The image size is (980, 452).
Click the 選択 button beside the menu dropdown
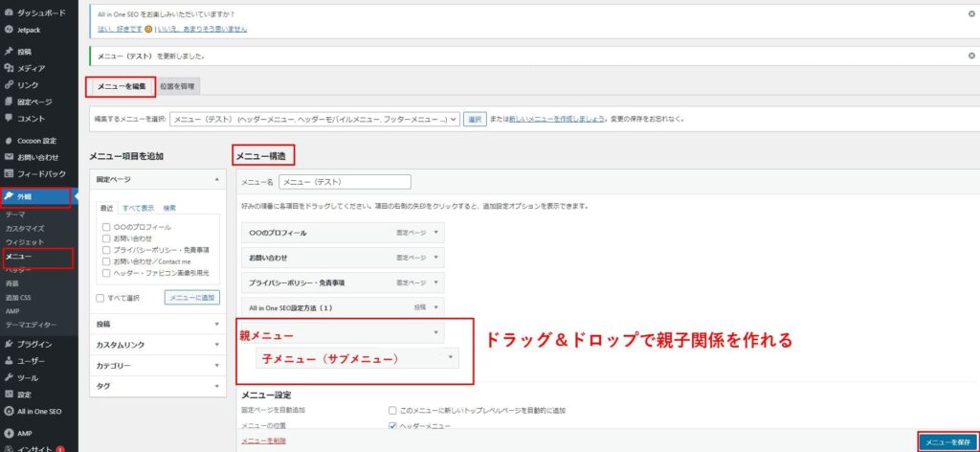(x=475, y=119)
